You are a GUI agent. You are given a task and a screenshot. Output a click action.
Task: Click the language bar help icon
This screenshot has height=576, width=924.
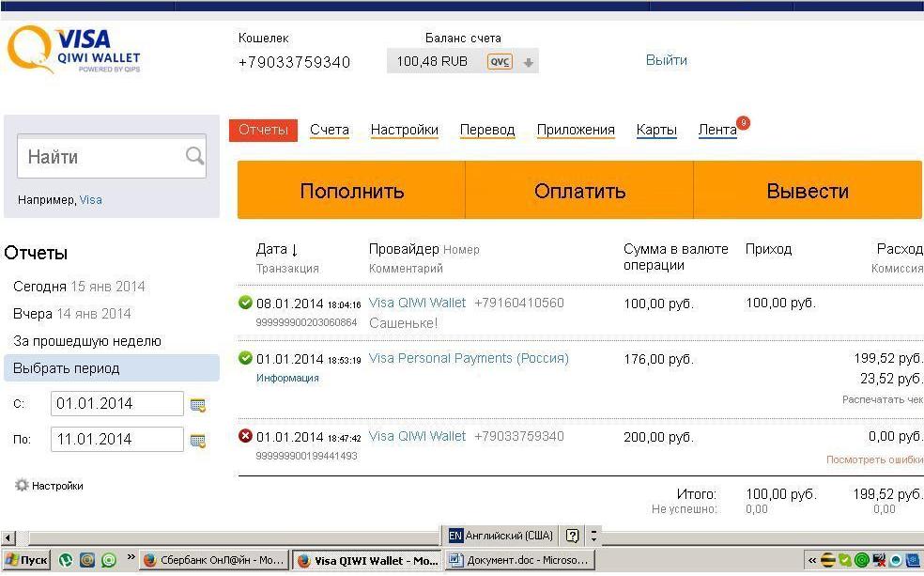(x=572, y=536)
